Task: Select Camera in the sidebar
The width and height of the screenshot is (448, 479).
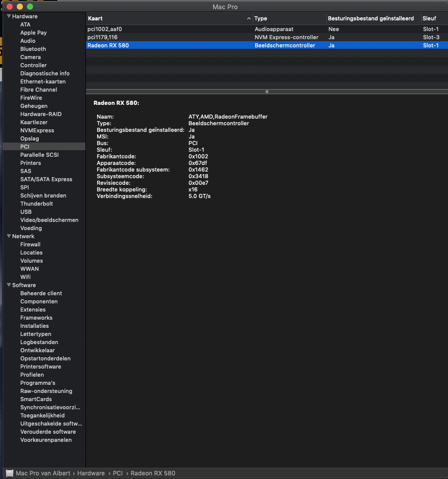Action: point(31,57)
